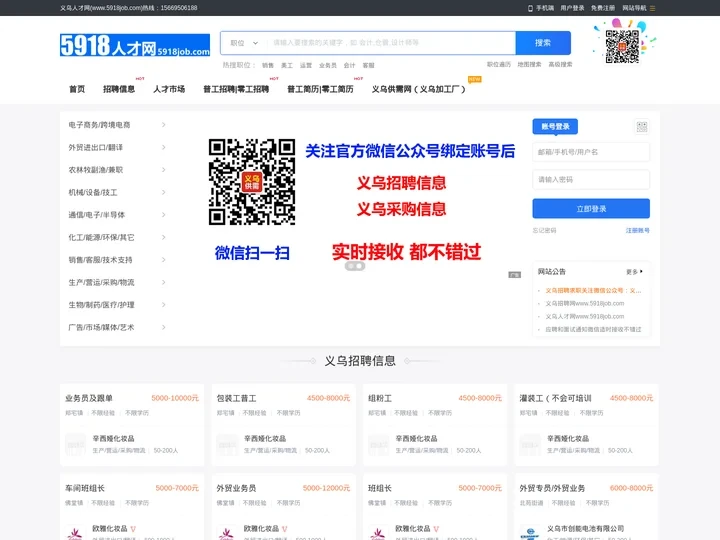
Task: Open the 灌装工（不会可培训 job title
Action: [x=555, y=398]
